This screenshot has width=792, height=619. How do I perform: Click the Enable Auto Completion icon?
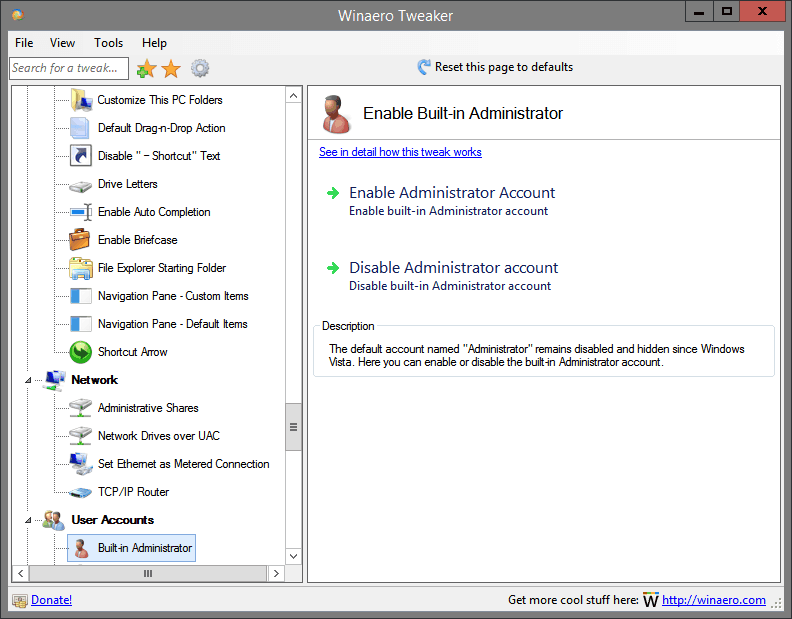click(81, 212)
